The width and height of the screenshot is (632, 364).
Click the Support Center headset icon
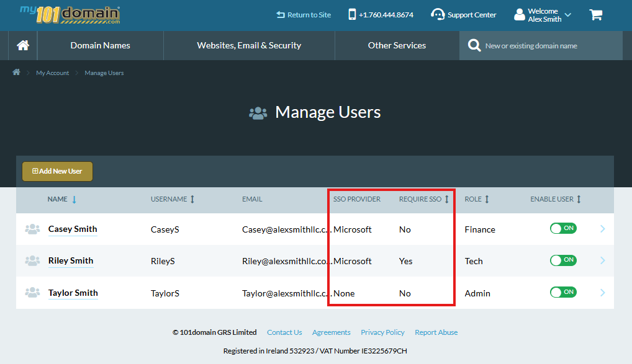436,14
